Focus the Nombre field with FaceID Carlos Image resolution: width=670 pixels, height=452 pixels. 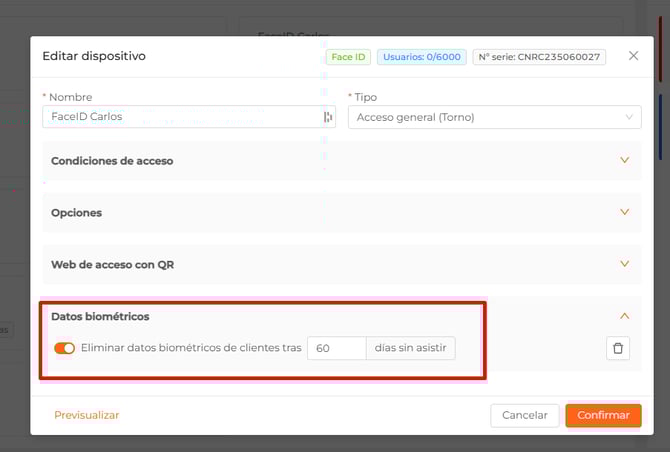pyautogui.click(x=180, y=117)
